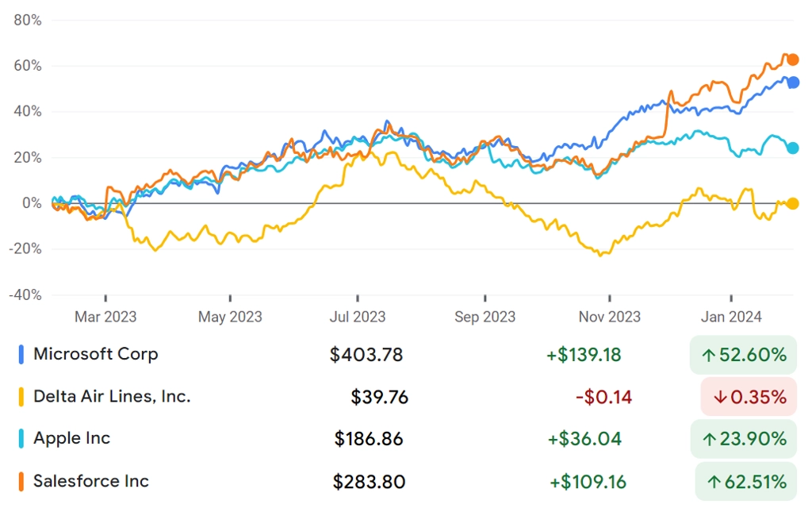Select the yellow Delta Air Lines color bar

(x=21, y=397)
